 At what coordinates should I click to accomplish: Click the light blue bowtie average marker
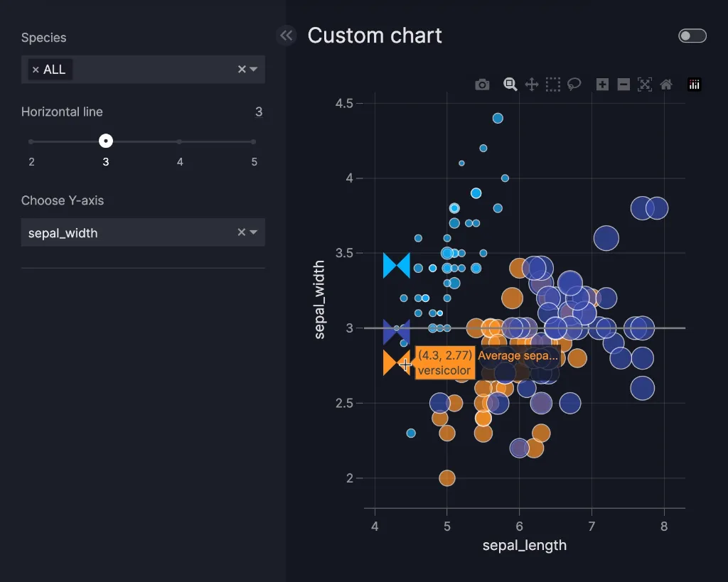point(397,265)
